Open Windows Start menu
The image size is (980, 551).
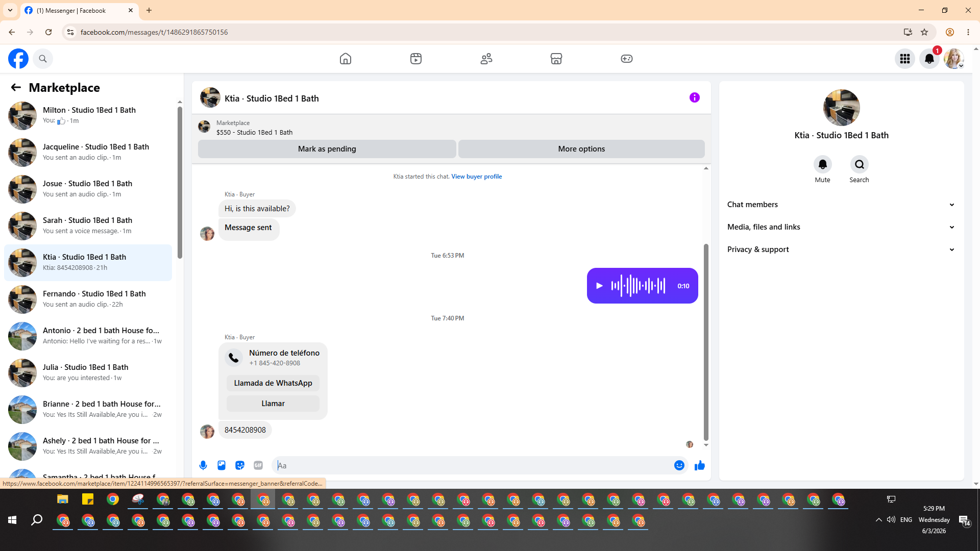coord(12,520)
